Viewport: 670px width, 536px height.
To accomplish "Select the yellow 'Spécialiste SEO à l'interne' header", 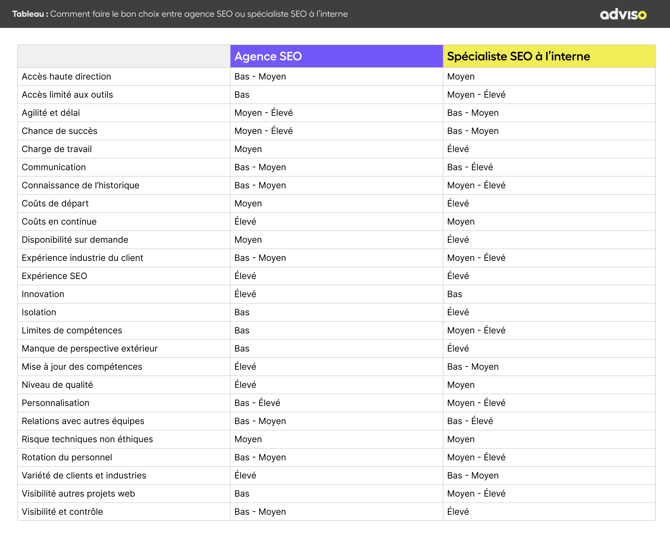I will [518, 56].
